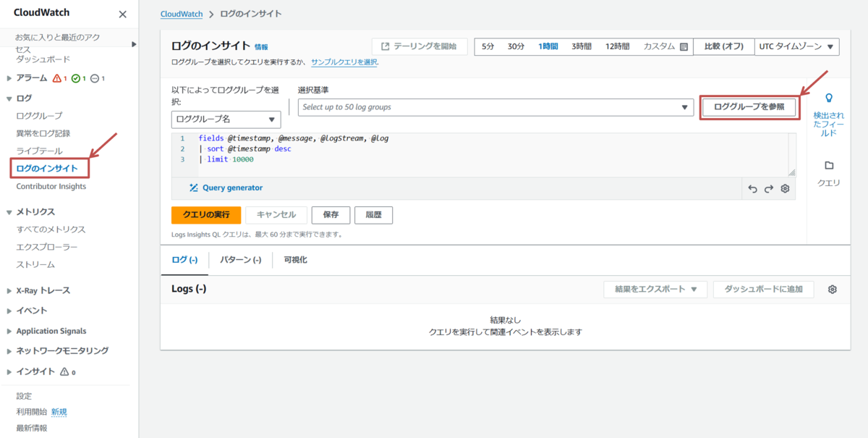The image size is (868, 438).
Task: Switch to the パターン (-) tab
Action: 241,260
